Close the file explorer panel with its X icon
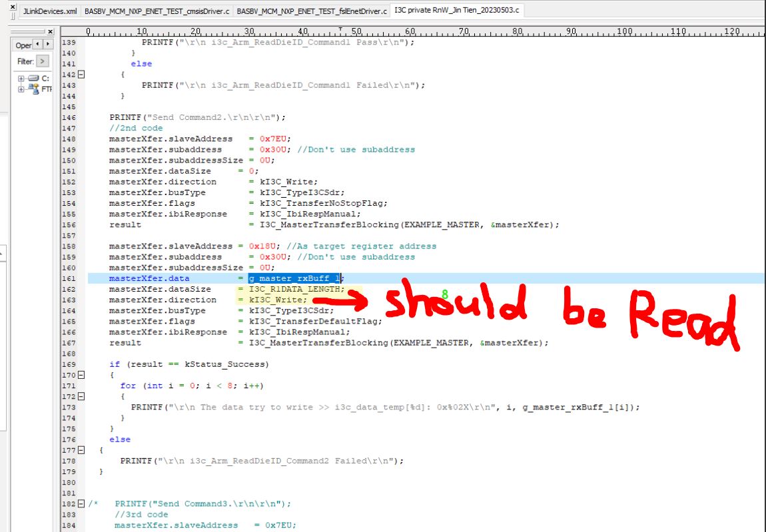Viewport: 766px width, 532px height. (x=50, y=32)
